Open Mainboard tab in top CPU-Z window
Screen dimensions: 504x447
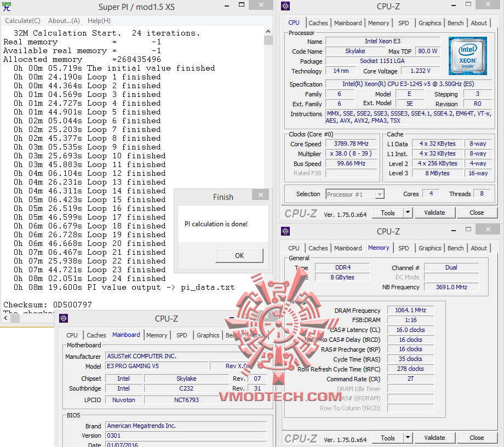click(x=348, y=23)
